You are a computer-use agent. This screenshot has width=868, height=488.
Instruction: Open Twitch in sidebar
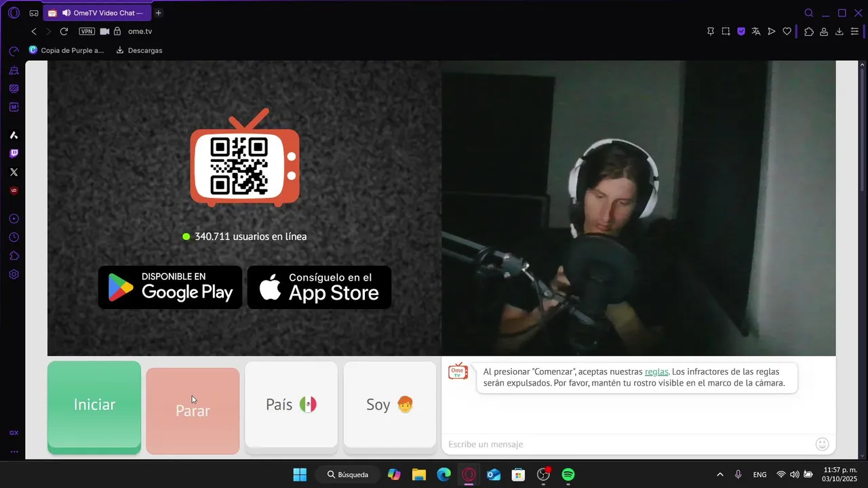click(x=14, y=154)
